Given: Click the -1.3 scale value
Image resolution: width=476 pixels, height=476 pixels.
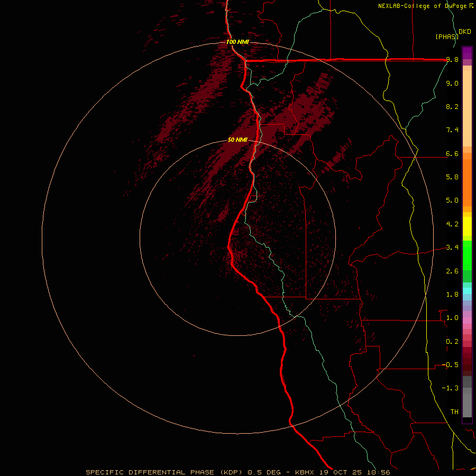Looking at the screenshot, I should 450,388.
